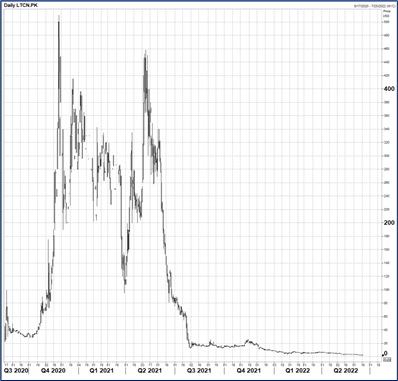The width and height of the screenshot is (398, 381).
Task: Click the bold 0 price axis label
Action: pyautogui.click(x=385, y=354)
